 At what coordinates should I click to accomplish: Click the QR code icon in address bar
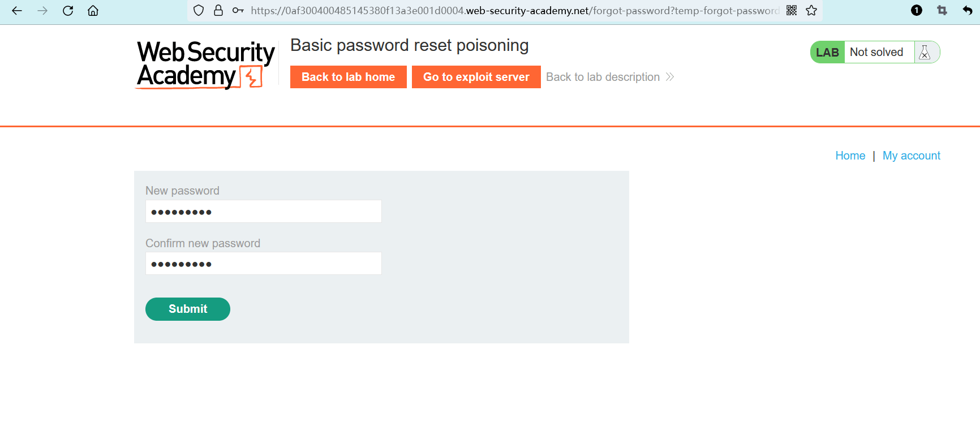point(792,11)
